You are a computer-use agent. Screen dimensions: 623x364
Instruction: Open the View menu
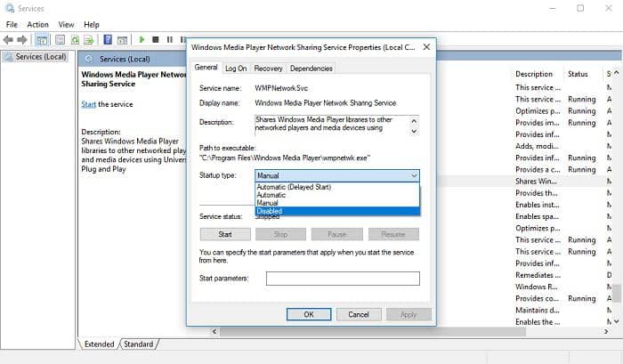[66, 25]
